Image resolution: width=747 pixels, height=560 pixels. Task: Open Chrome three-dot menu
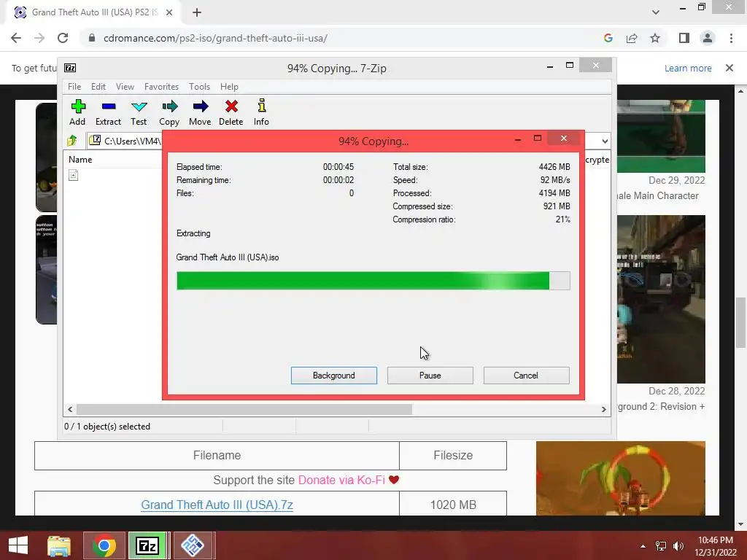(x=731, y=38)
